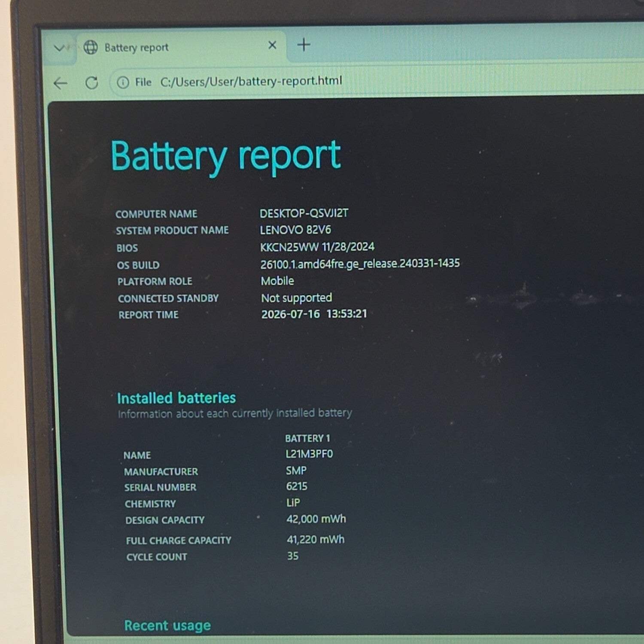Reload the battery report page

pyautogui.click(x=91, y=83)
